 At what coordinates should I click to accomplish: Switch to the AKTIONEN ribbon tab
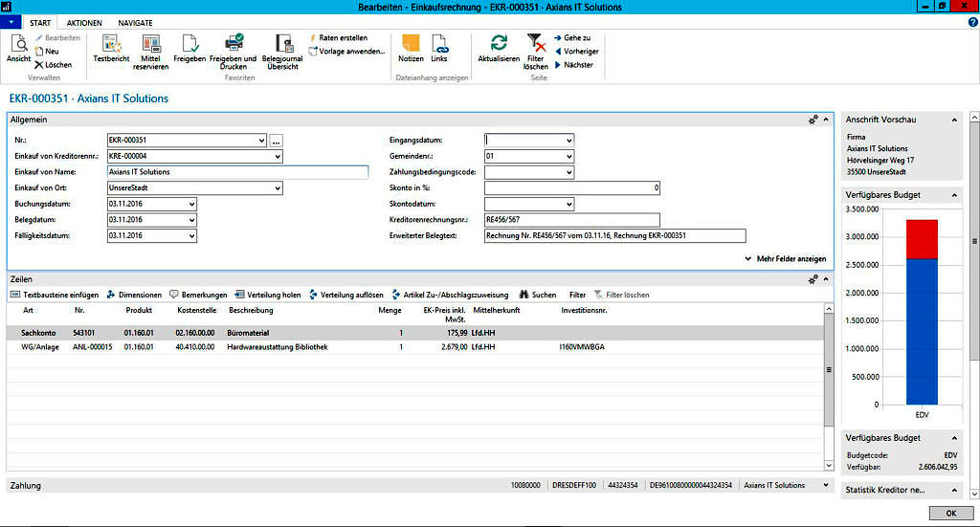(84, 22)
